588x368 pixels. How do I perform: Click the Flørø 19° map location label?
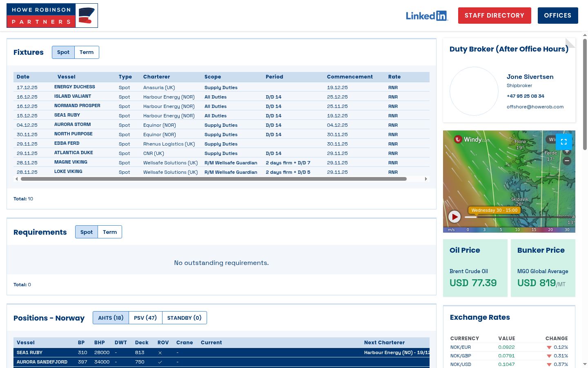[x=520, y=145]
